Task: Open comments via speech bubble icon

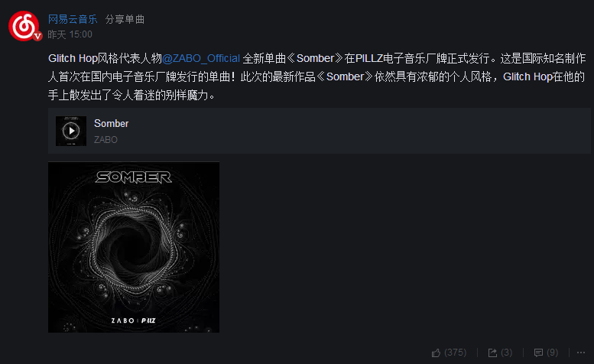Action: coord(538,353)
